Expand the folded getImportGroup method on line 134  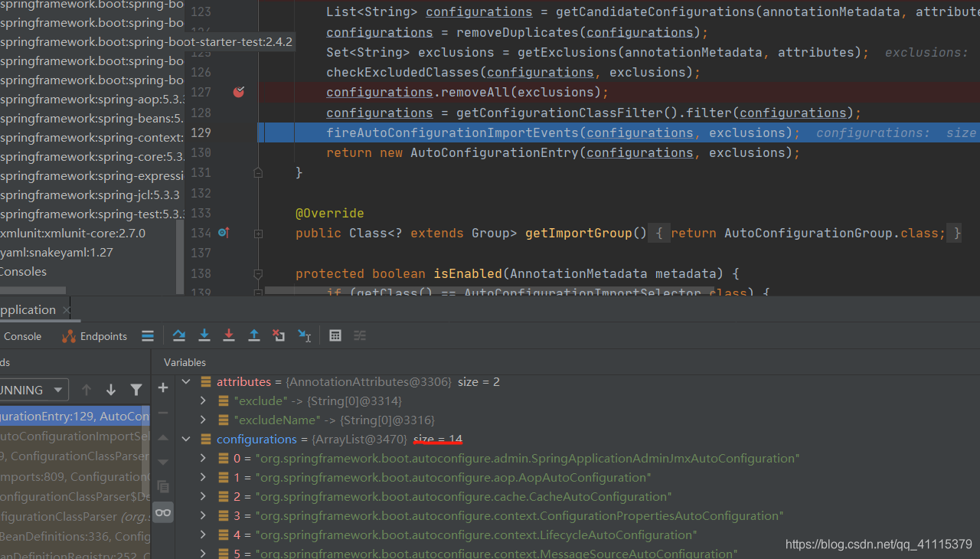[x=258, y=233]
